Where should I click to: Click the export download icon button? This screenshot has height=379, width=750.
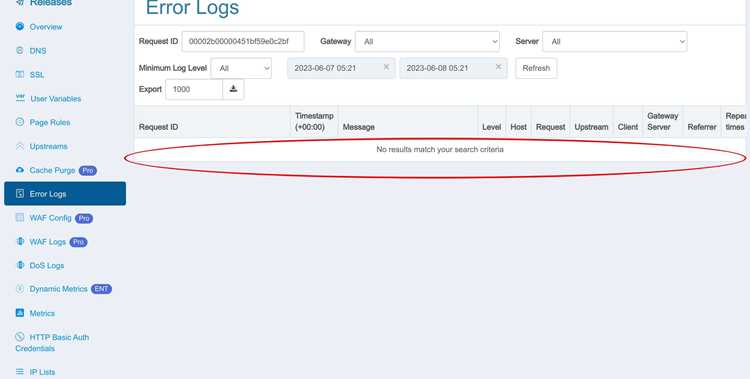pos(233,89)
